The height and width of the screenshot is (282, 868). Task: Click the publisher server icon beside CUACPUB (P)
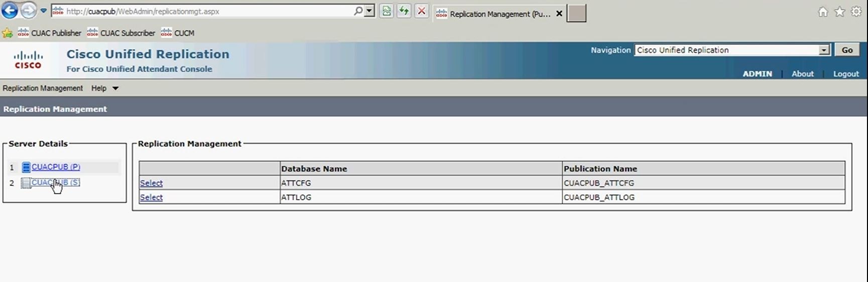tap(26, 167)
